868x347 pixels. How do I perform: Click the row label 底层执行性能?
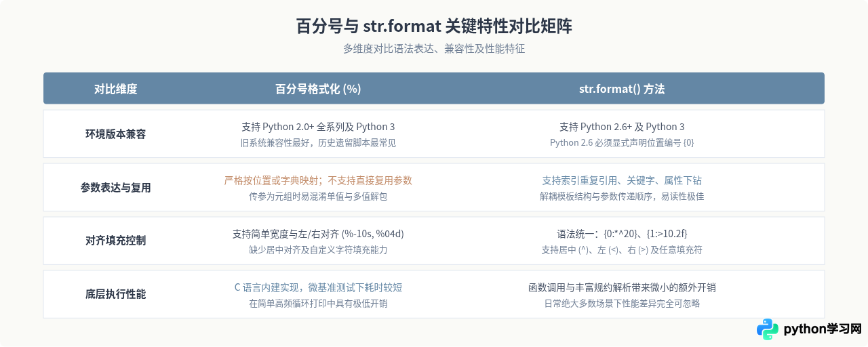(115, 294)
